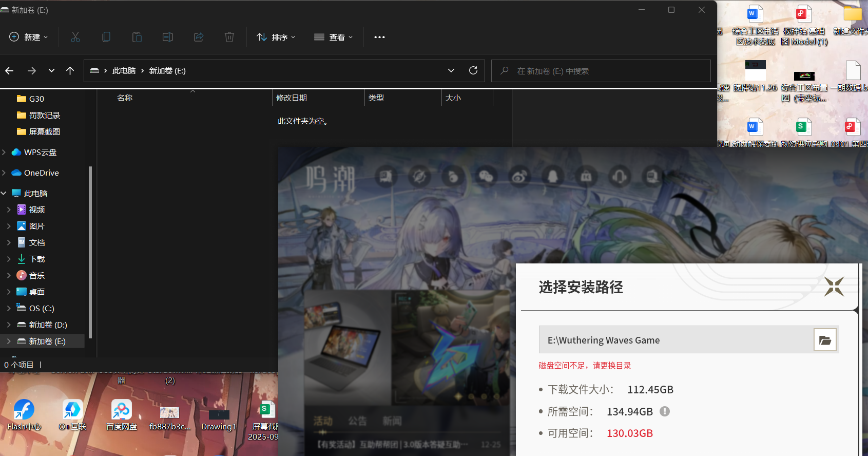The height and width of the screenshot is (456, 868).
Task: Close the install path dialog with X icon
Action: tap(834, 287)
